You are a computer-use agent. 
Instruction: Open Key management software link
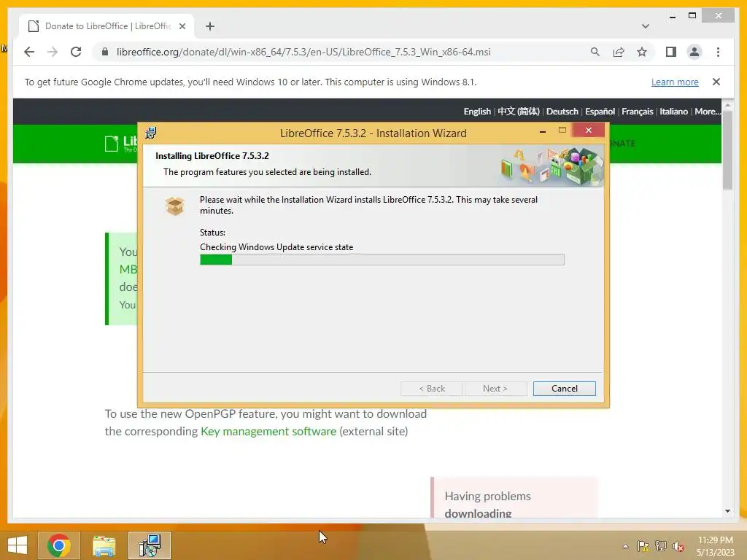coord(268,432)
